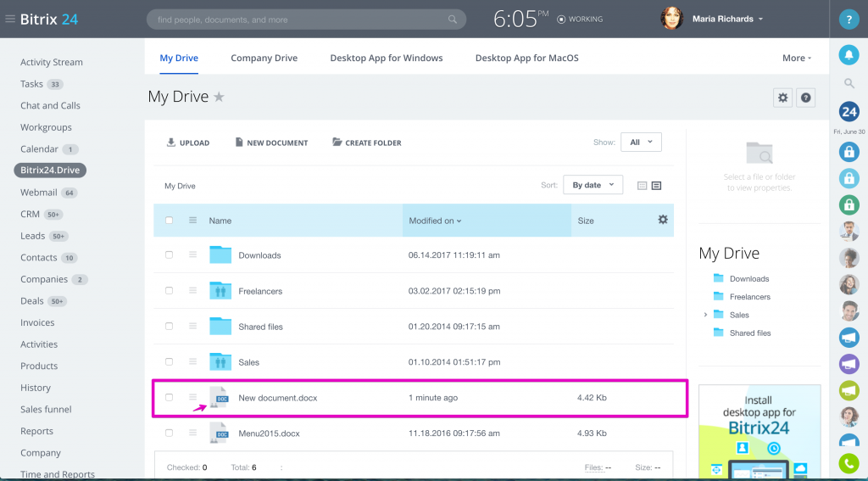
Task: Star My Drive as favorite
Action: click(220, 97)
